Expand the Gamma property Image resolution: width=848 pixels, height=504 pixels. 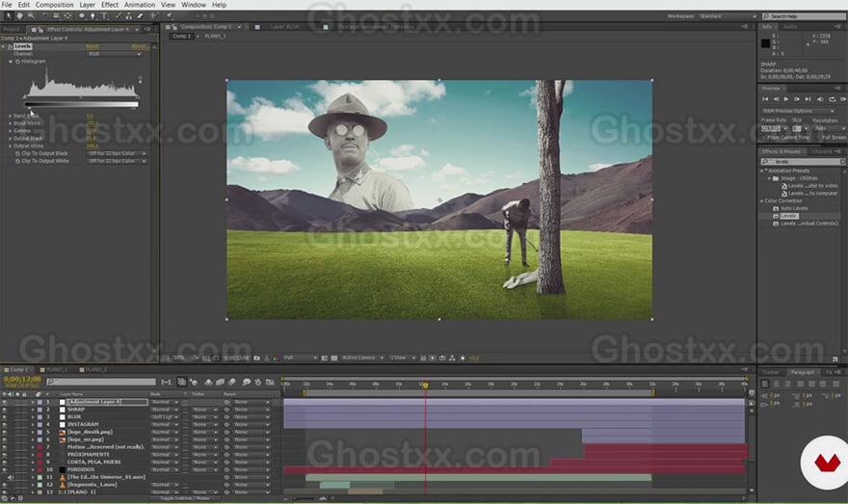pos(11,131)
